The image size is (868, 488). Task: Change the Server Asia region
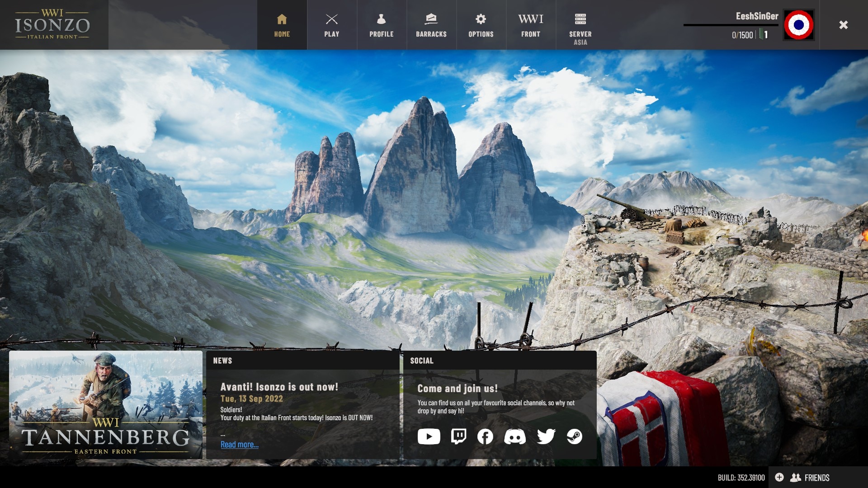coord(580,25)
